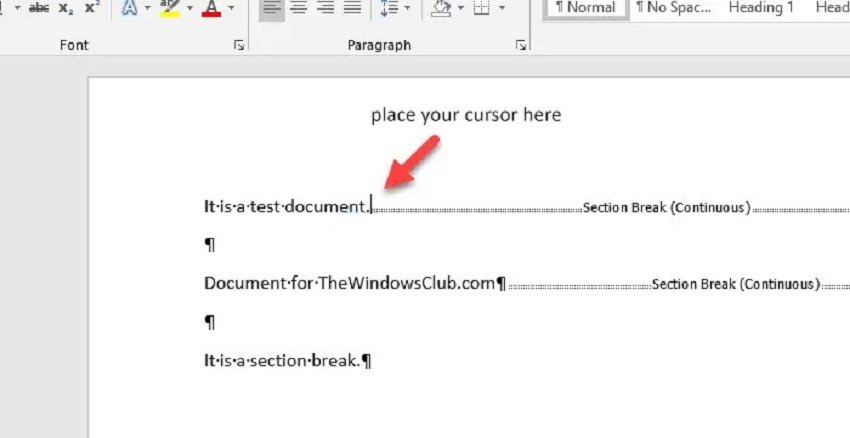This screenshot has height=438, width=850.
Task: Apply the Heading 1 style
Action: point(761,8)
